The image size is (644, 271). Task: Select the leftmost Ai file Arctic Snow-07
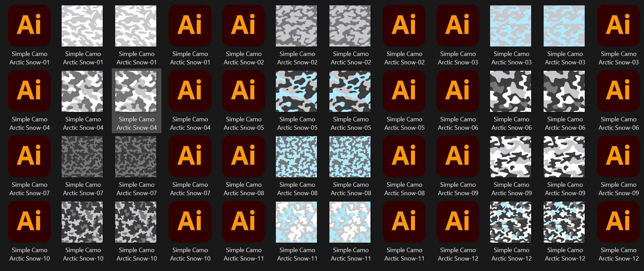(x=29, y=156)
